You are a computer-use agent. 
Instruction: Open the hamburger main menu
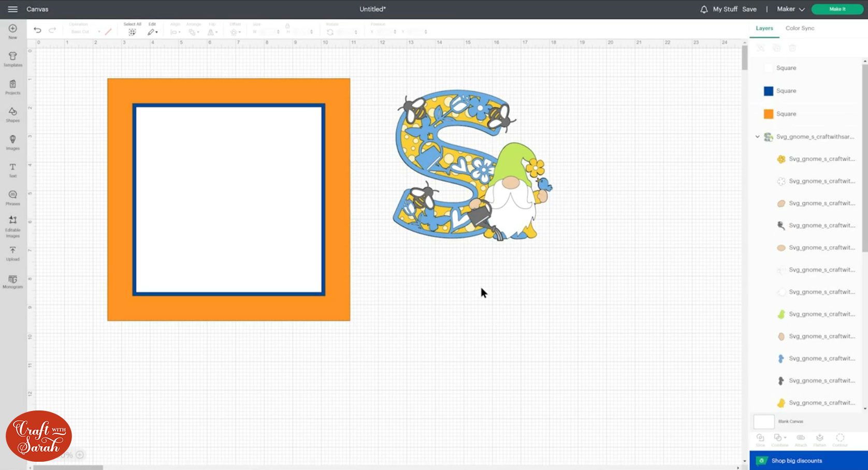pyautogui.click(x=12, y=9)
